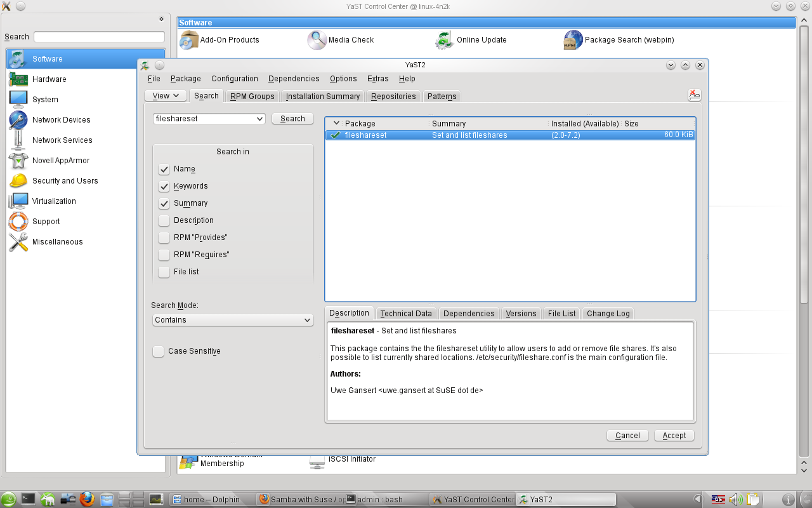
Task: Open the File menu
Action: (x=154, y=79)
